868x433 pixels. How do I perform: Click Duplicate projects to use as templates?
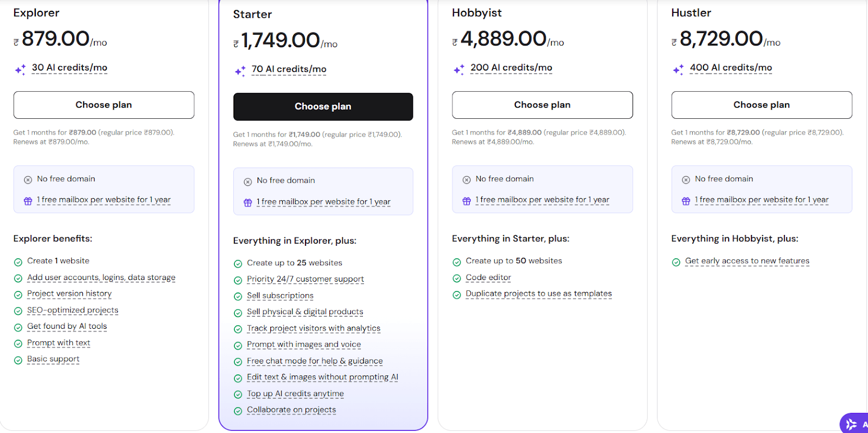click(x=539, y=294)
